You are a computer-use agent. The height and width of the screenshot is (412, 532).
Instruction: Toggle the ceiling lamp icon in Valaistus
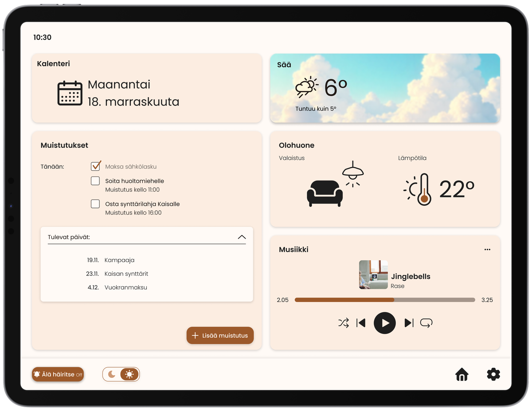[x=353, y=173]
